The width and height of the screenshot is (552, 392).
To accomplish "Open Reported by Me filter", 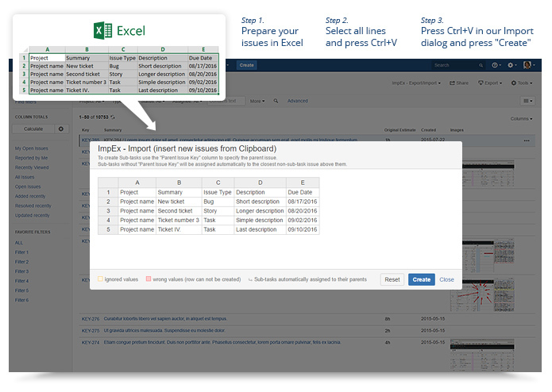I will [31, 158].
